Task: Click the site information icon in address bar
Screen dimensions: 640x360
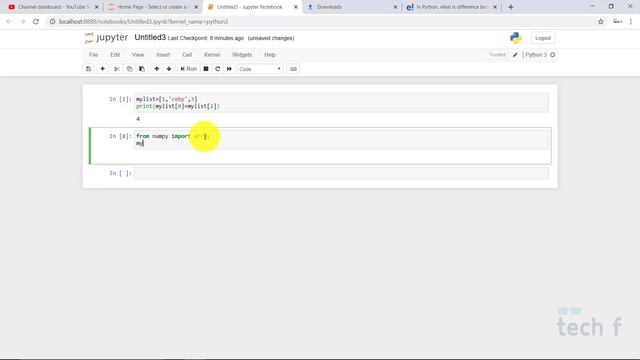Action: pos(52,22)
